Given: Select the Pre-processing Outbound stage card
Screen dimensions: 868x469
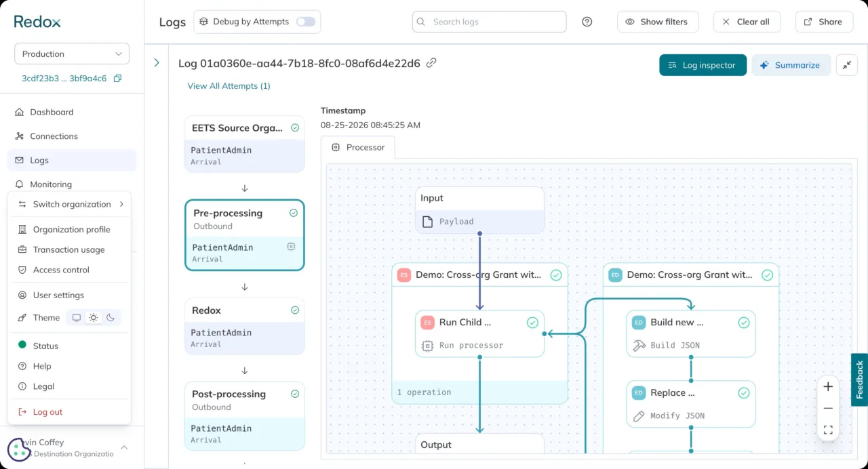Looking at the screenshot, I should (245, 235).
